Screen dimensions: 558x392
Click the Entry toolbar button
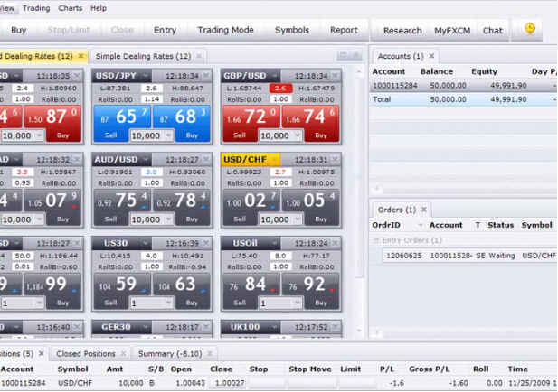165,30
